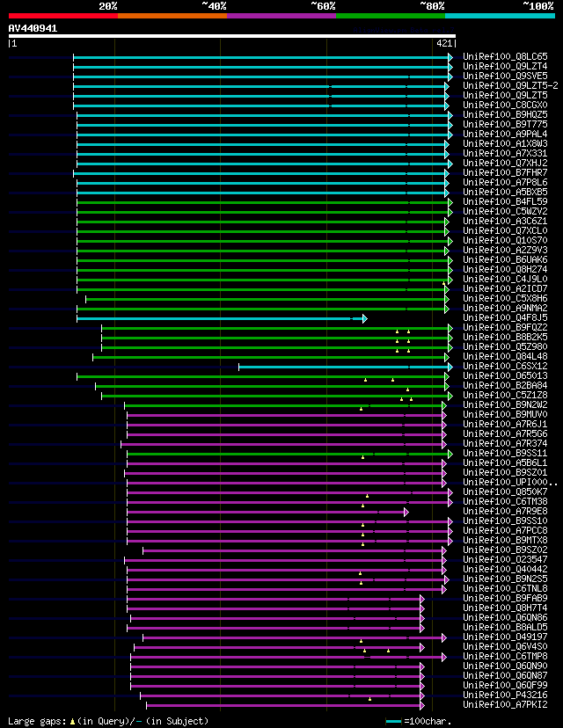The height and width of the screenshot is (728, 563).
Task: Click the cyan alignment bar of C6SX12
Action: 346,367
